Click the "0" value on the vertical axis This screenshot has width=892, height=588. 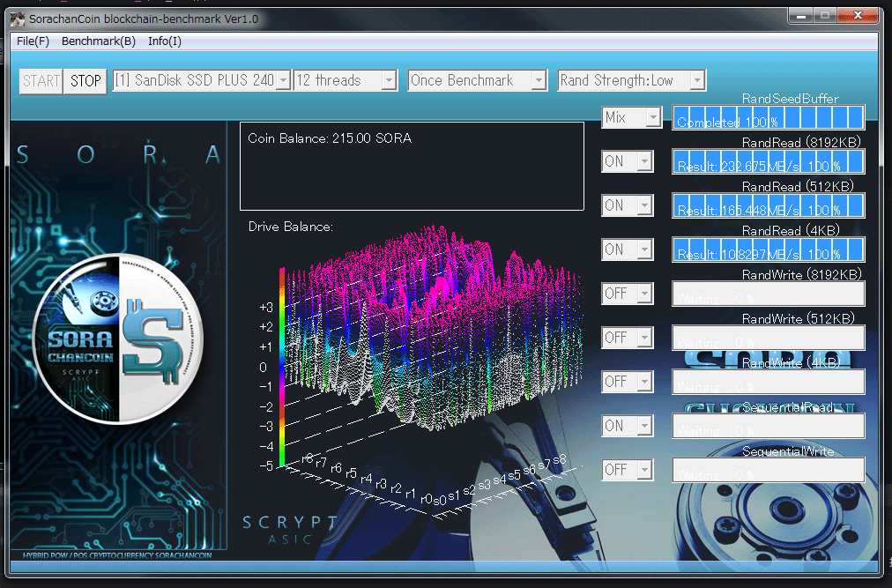click(x=263, y=367)
